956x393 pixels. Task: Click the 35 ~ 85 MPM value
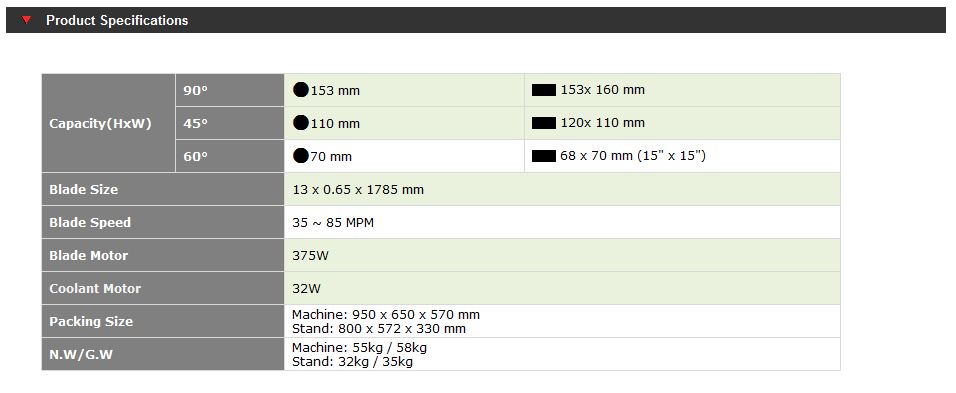pyautogui.click(x=333, y=222)
